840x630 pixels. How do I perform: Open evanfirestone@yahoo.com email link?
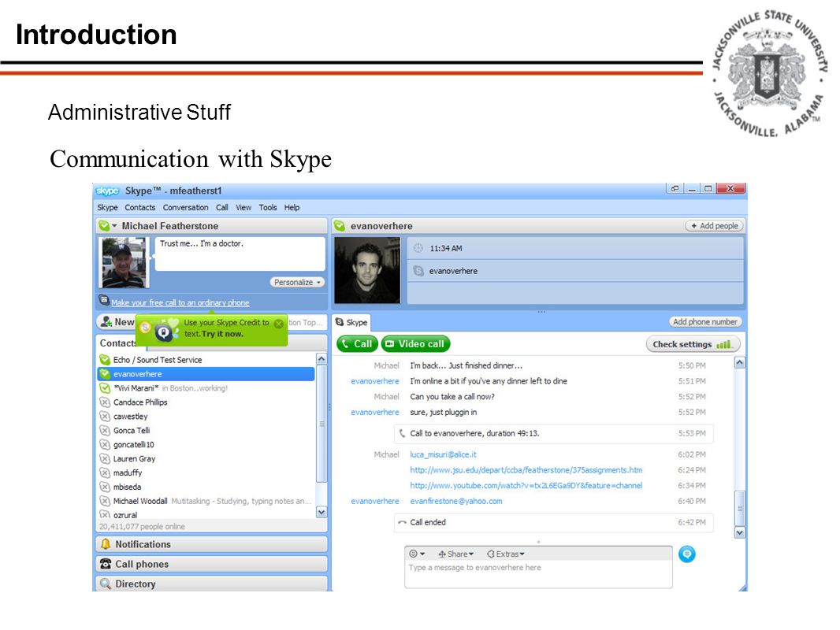456,501
